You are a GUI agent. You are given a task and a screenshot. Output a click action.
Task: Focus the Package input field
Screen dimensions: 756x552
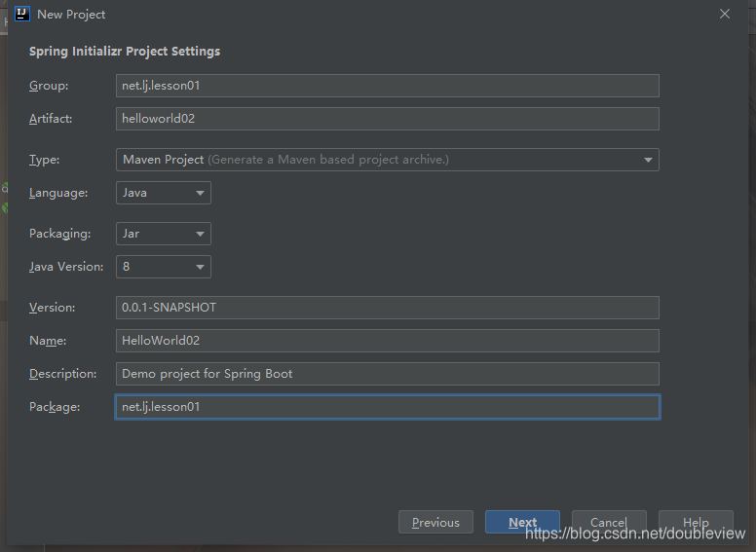pos(387,407)
